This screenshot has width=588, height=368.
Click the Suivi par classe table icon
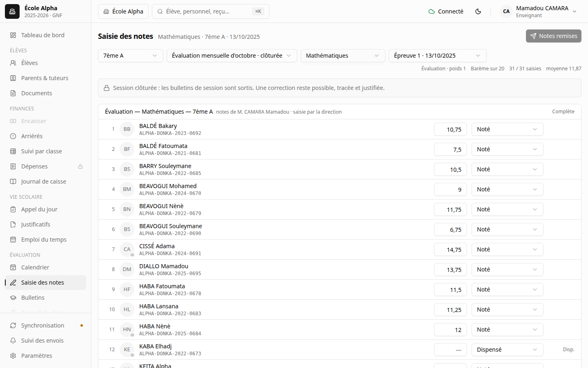[13, 151]
